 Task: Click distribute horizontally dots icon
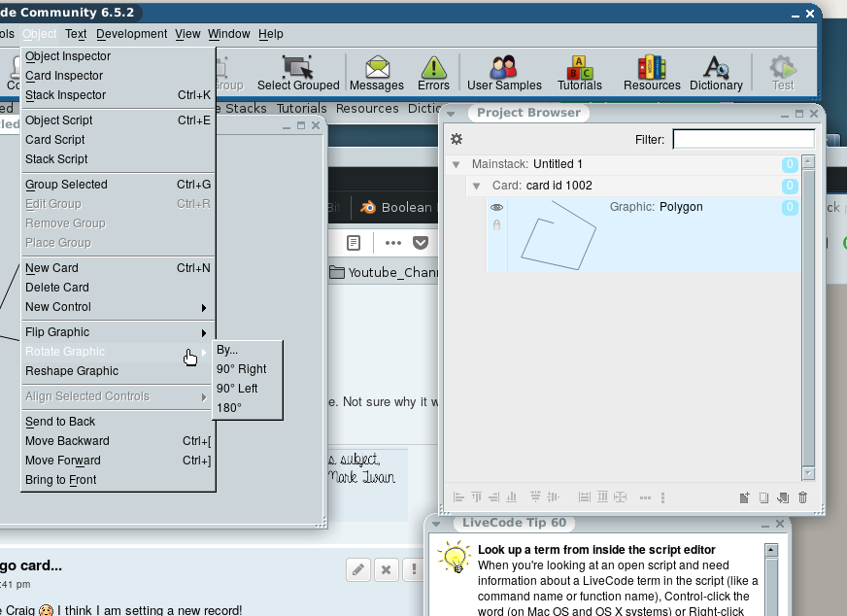coord(645,497)
